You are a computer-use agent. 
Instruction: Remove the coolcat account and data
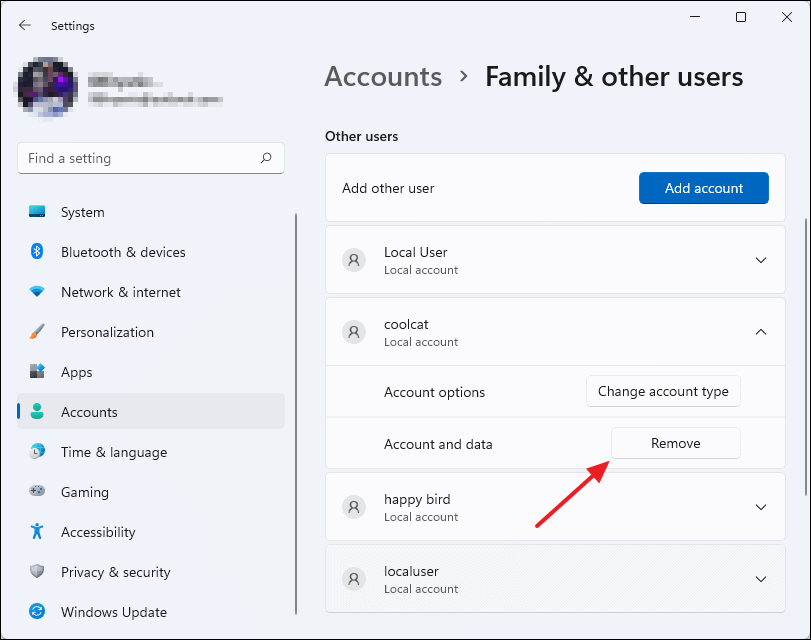675,443
